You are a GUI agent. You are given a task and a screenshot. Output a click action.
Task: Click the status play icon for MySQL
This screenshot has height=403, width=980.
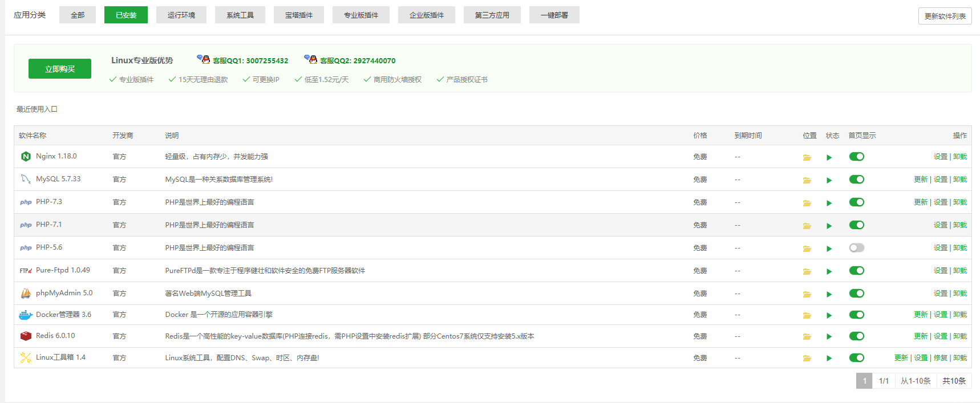point(829,180)
